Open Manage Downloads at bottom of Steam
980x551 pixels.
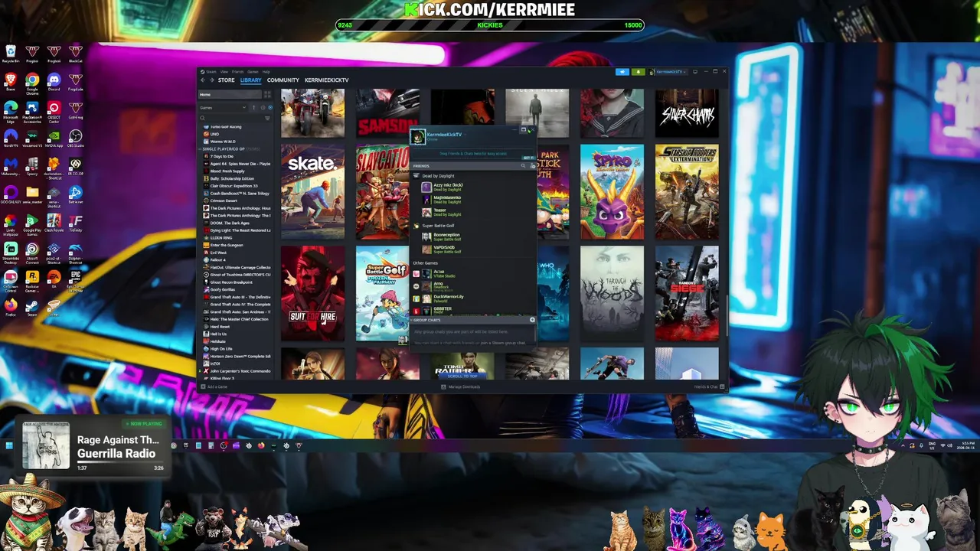coord(461,387)
